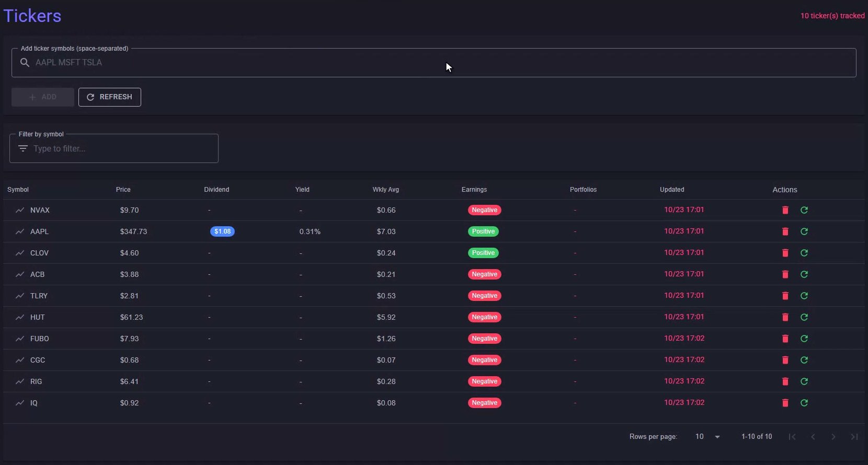
Task: Focus the Add ticker symbols input
Action: (434, 63)
